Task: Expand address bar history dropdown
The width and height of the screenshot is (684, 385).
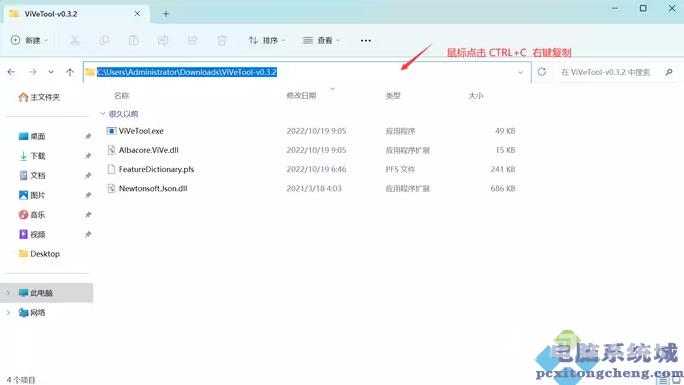Action: click(520, 72)
